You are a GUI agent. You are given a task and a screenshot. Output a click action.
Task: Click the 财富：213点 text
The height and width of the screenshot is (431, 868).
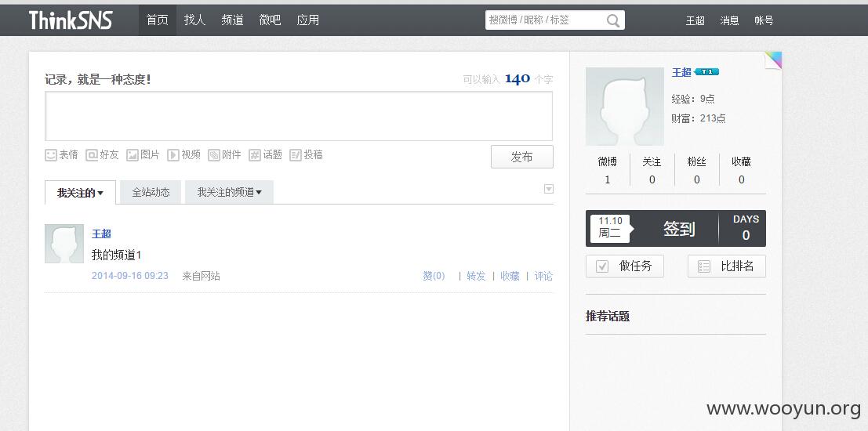699,118
